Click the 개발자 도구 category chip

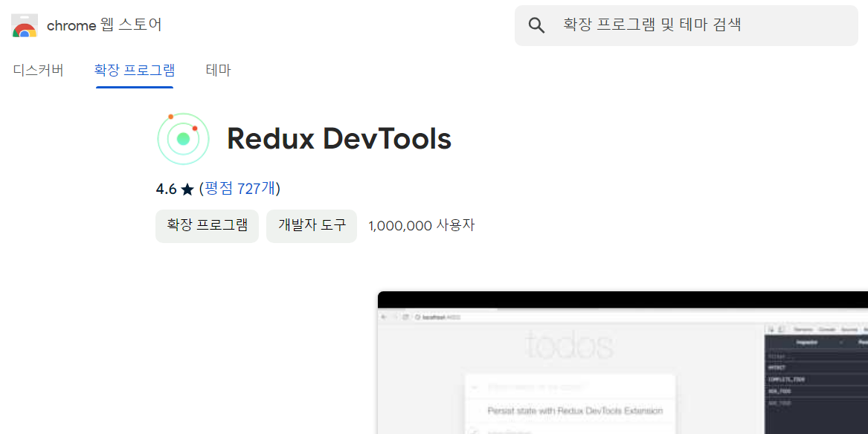[x=312, y=226]
